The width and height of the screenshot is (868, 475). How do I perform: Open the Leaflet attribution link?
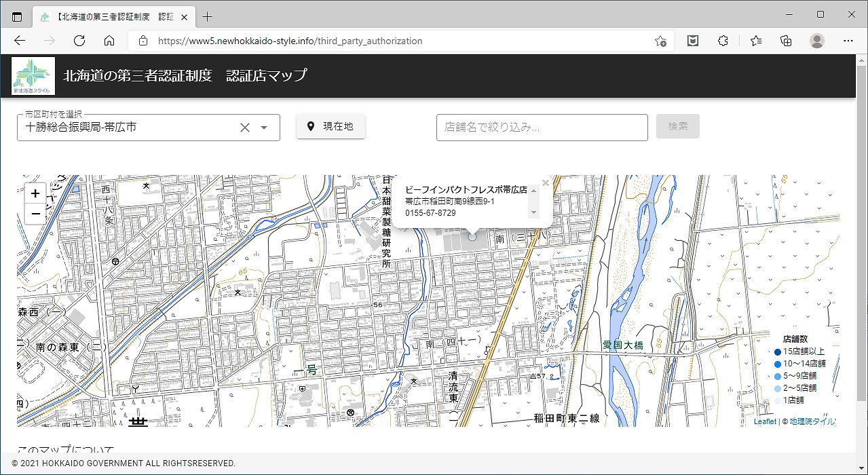click(x=765, y=421)
